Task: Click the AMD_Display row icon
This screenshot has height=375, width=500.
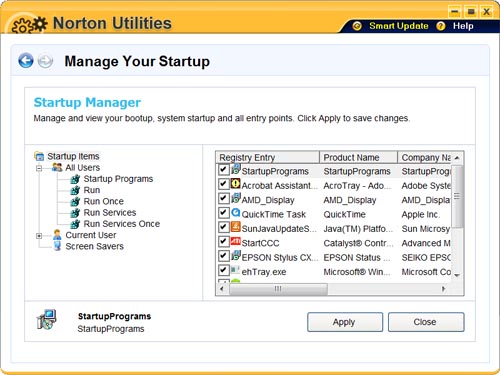Action: tap(236, 198)
